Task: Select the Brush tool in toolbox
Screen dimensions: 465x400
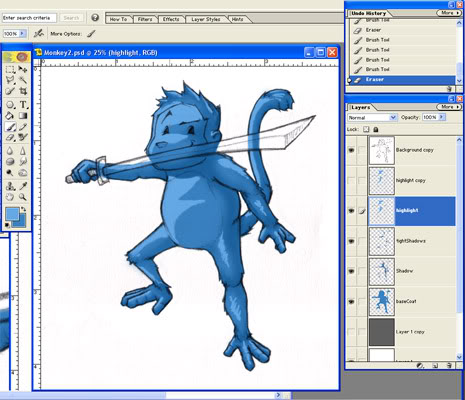Action: tap(10, 127)
